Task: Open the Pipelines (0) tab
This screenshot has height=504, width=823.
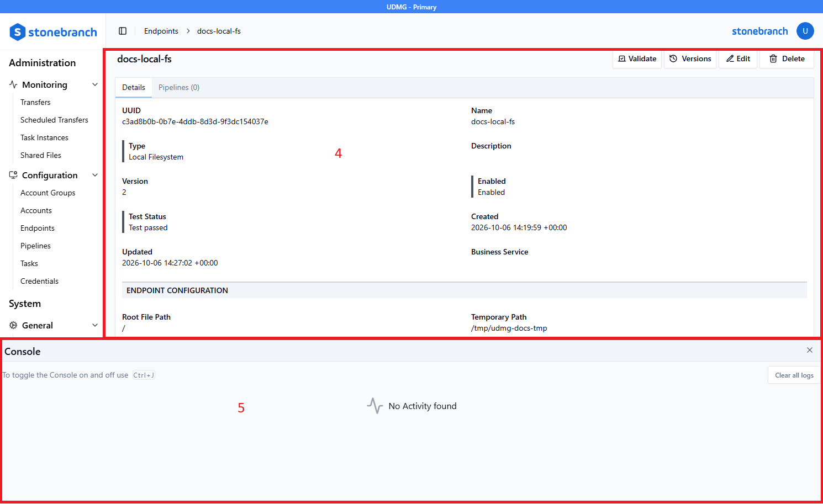Action: click(179, 87)
